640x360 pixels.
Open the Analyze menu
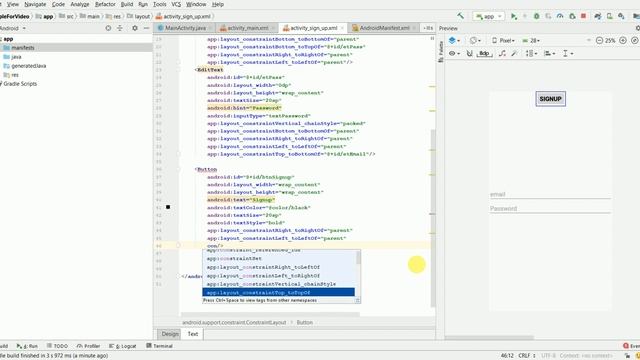(x=80, y=4)
